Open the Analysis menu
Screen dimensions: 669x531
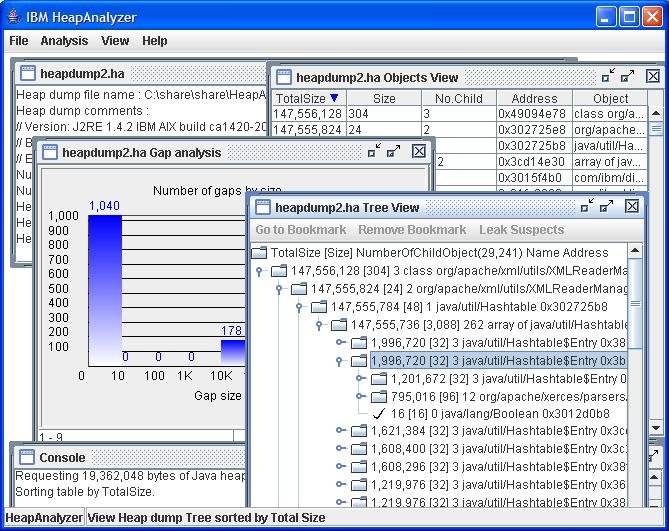(64, 41)
